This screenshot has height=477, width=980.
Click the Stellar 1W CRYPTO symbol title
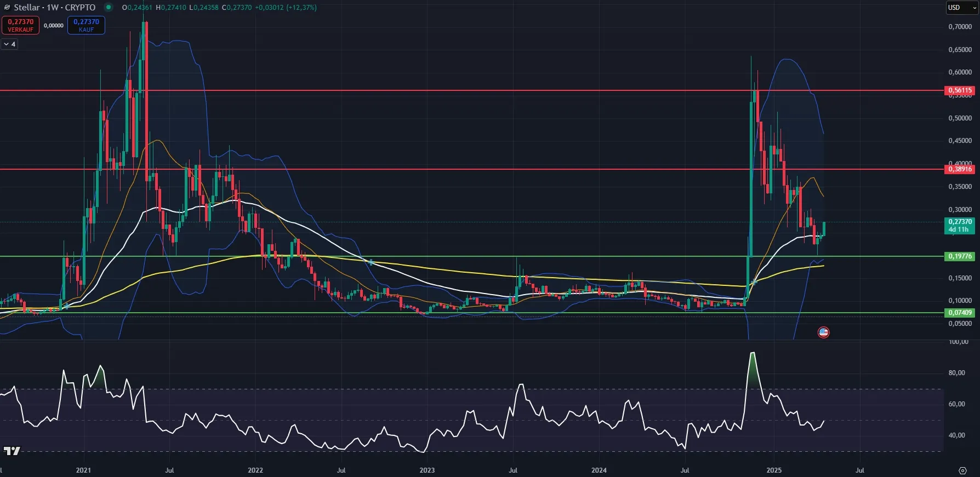[54, 8]
